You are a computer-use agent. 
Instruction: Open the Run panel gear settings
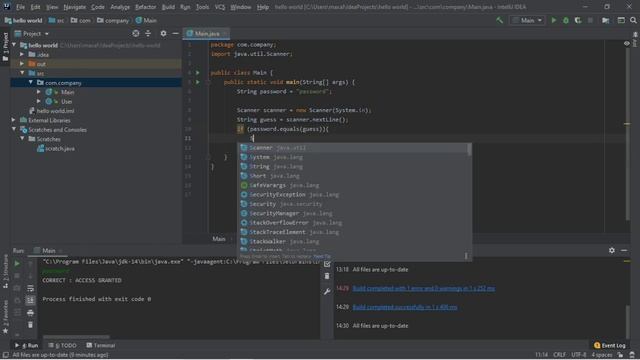tap(611, 250)
